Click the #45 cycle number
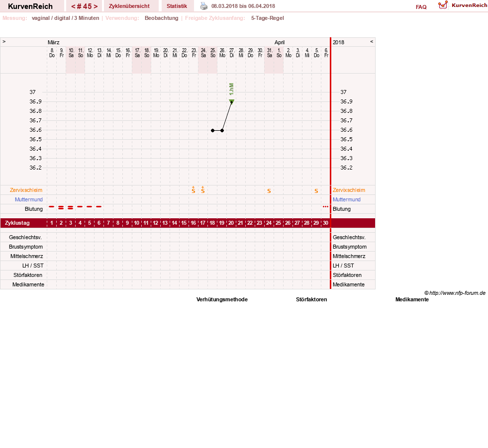The height and width of the screenshot is (448, 488). click(x=85, y=6)
